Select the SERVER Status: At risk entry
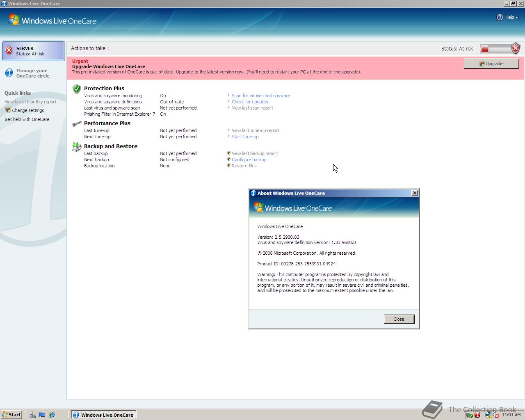The width and height of the screenshot is (525, 420). 33,51
